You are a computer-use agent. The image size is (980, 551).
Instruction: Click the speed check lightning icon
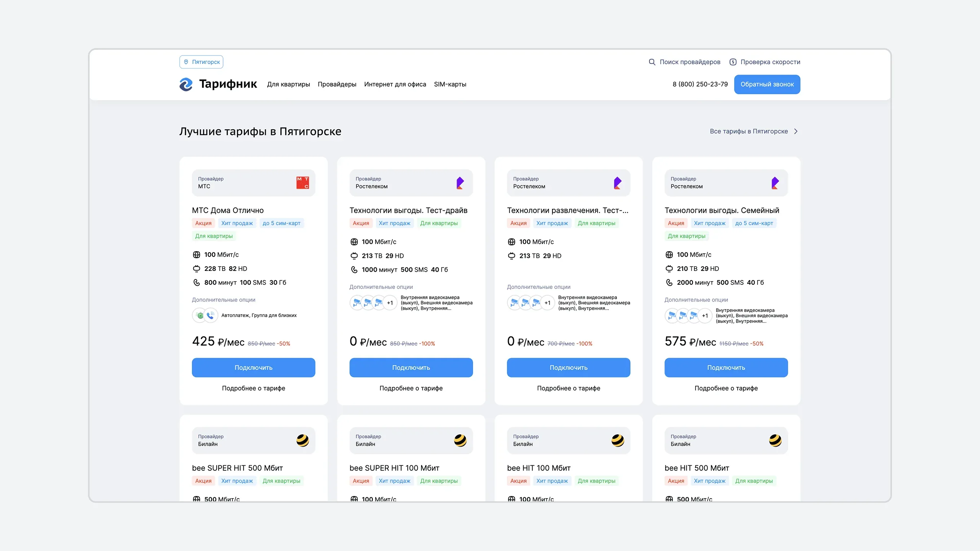[733, 62]
